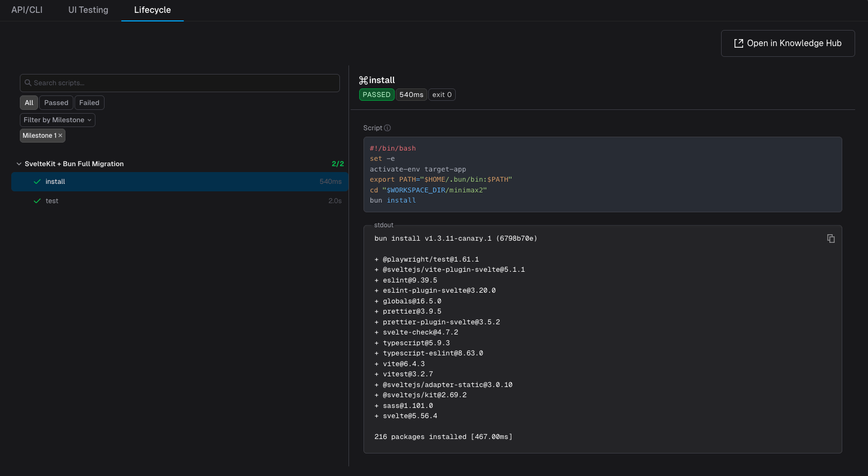
Task: Click the command icon next to the install title
Action: (x=363, y=80)
